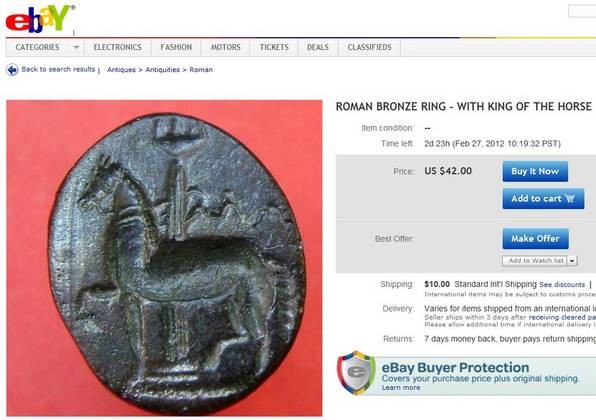Open the Add to Watch list dropdown arrow

pyautogui.click(x=572, y=261)
